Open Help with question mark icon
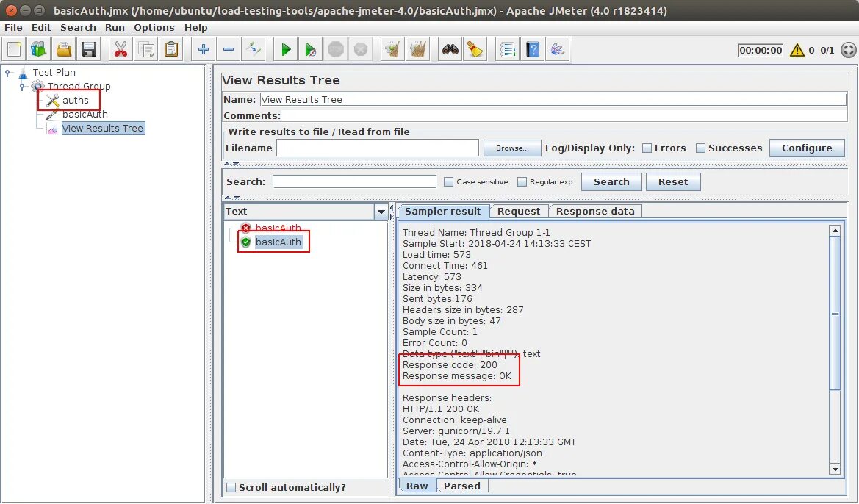The image size is (859, 504). [x=533, y=49]
